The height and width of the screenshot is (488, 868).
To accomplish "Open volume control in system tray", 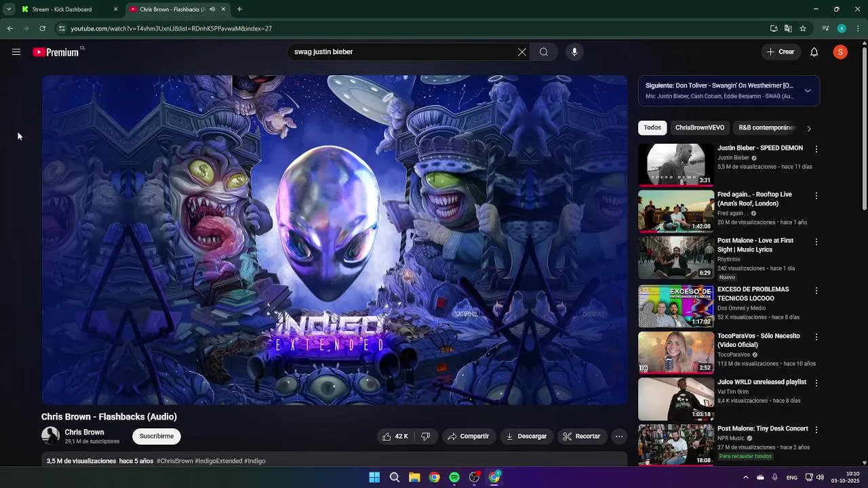I will 820,478.
